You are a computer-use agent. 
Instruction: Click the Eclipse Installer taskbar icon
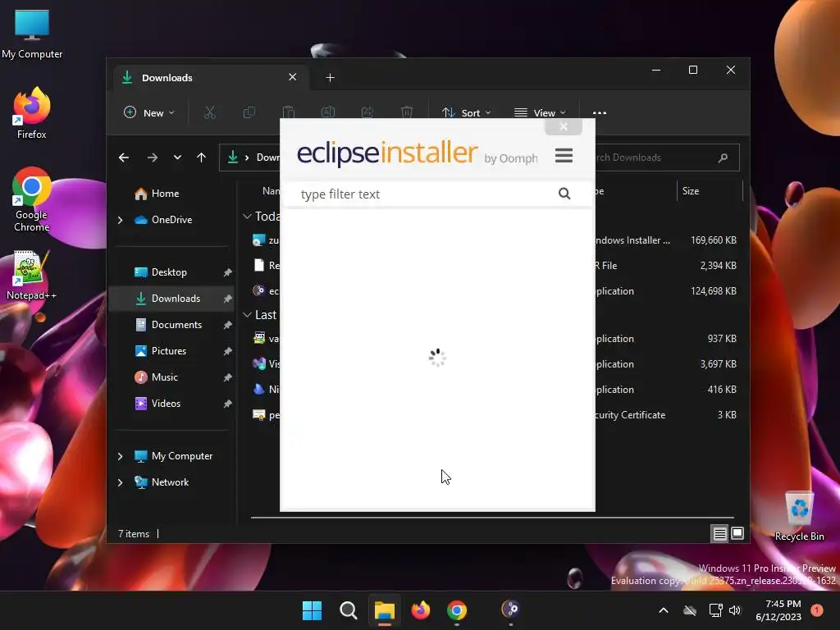tap(510, 609)
